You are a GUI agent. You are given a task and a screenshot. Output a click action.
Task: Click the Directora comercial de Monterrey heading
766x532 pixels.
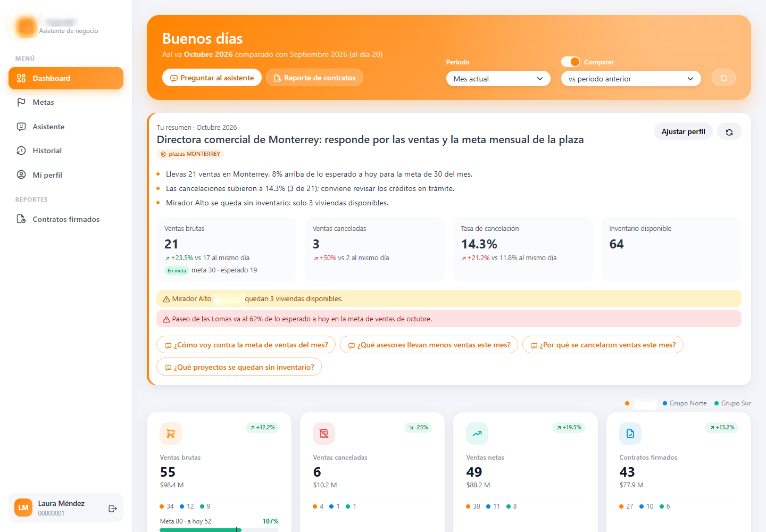(x=370, y=139)
